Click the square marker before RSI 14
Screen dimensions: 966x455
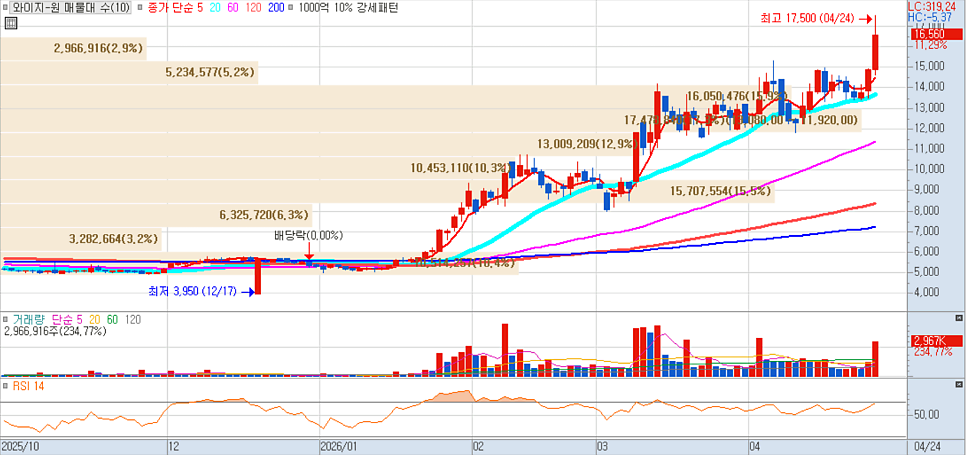pyautogui.click(x=6, y=386)
